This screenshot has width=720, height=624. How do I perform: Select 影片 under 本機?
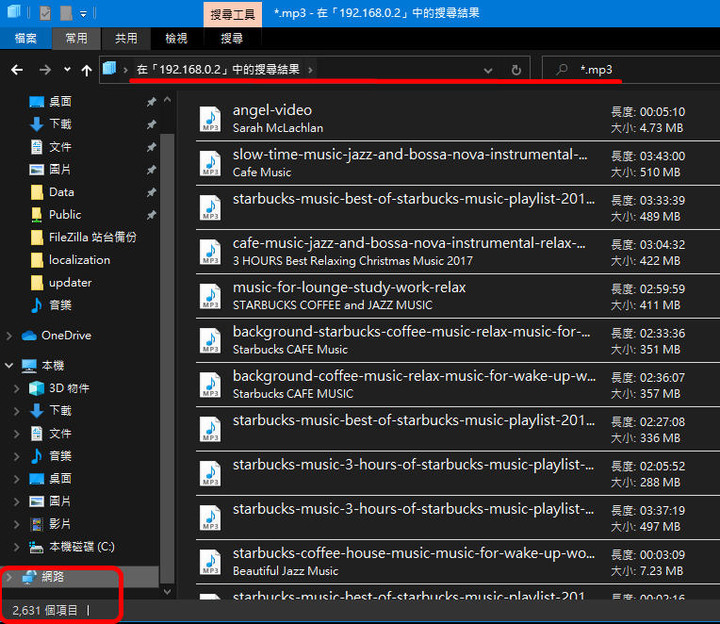[60, 524]
